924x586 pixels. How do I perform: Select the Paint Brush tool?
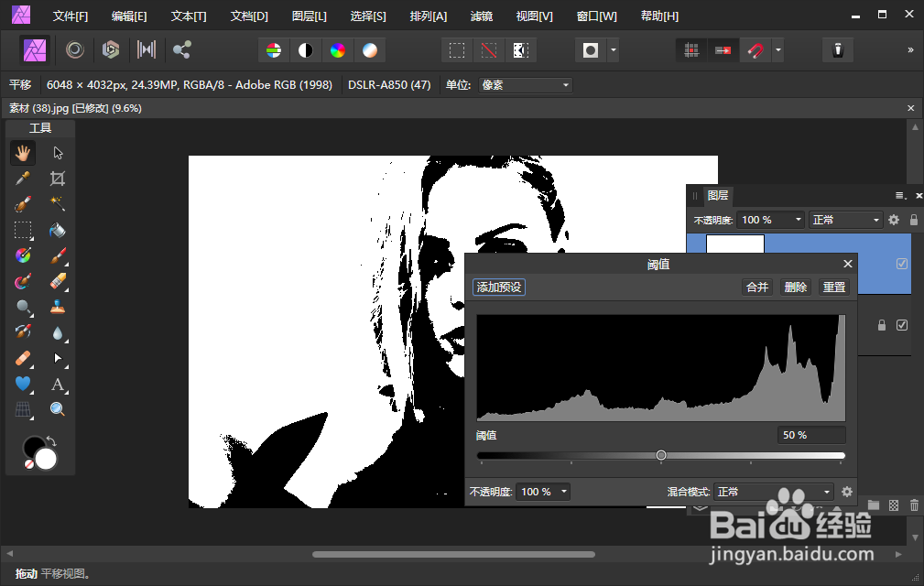[x=58, y=255]
